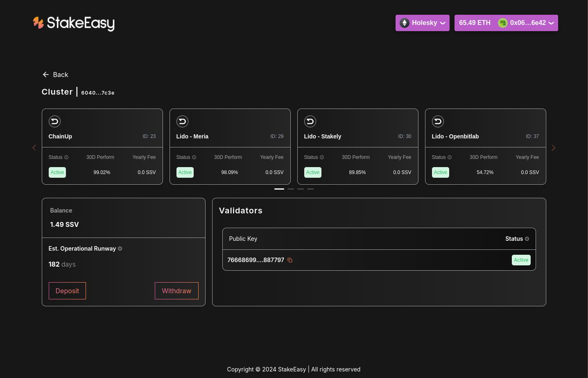
Task: Click the ID: 29 label
Action: [x=277, y=136]
